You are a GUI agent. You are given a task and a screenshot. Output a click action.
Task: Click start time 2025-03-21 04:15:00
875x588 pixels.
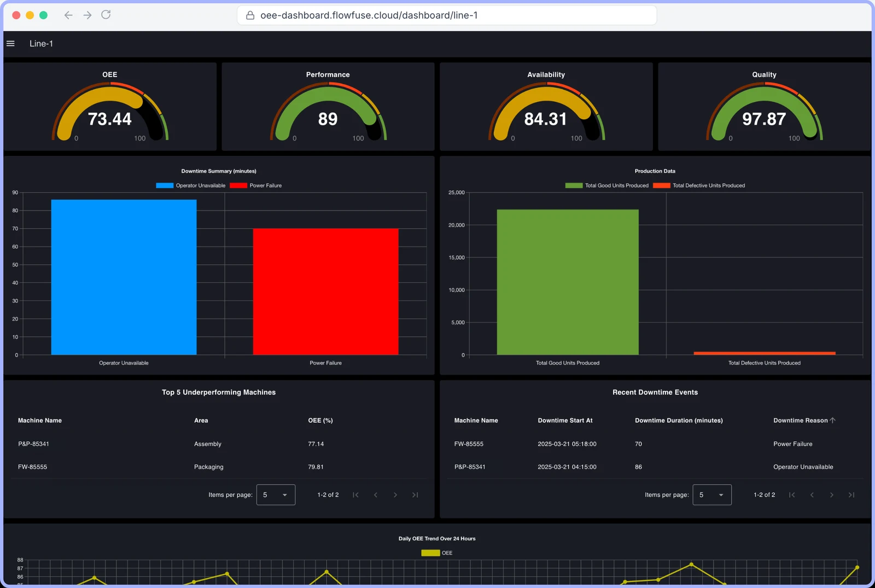point(567,467)
